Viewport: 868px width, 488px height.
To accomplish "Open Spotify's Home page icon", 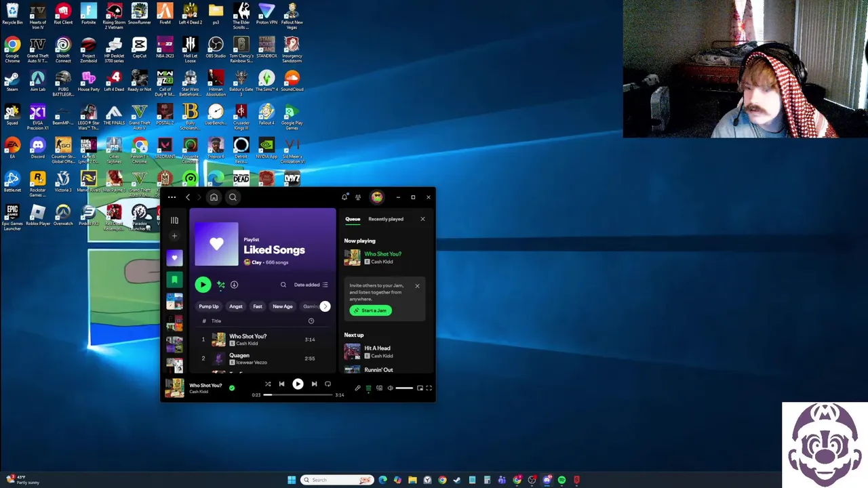I will pos(214,197).
